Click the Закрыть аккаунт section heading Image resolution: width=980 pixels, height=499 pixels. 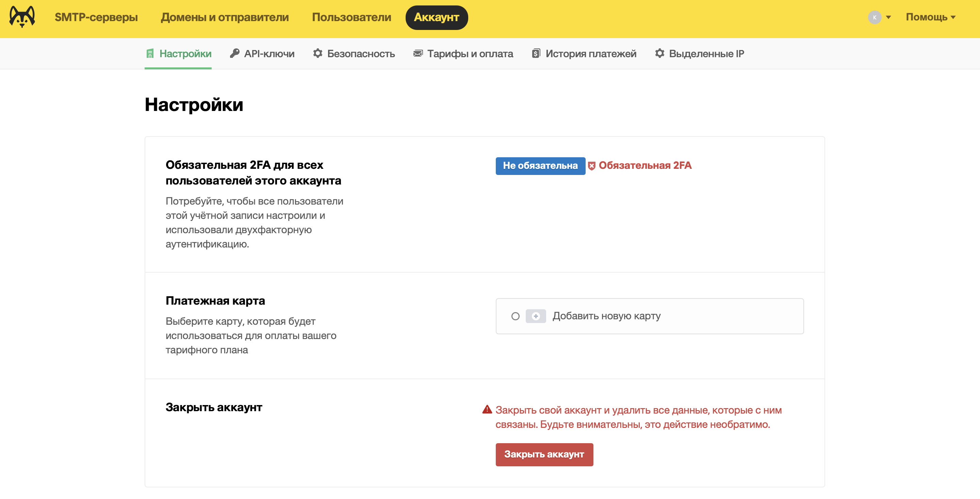click(214, 407)
